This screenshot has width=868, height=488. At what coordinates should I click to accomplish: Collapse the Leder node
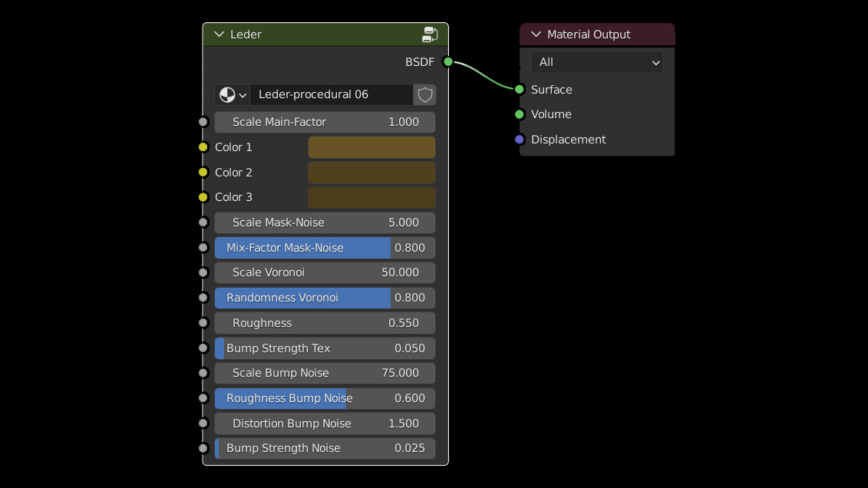219,35
